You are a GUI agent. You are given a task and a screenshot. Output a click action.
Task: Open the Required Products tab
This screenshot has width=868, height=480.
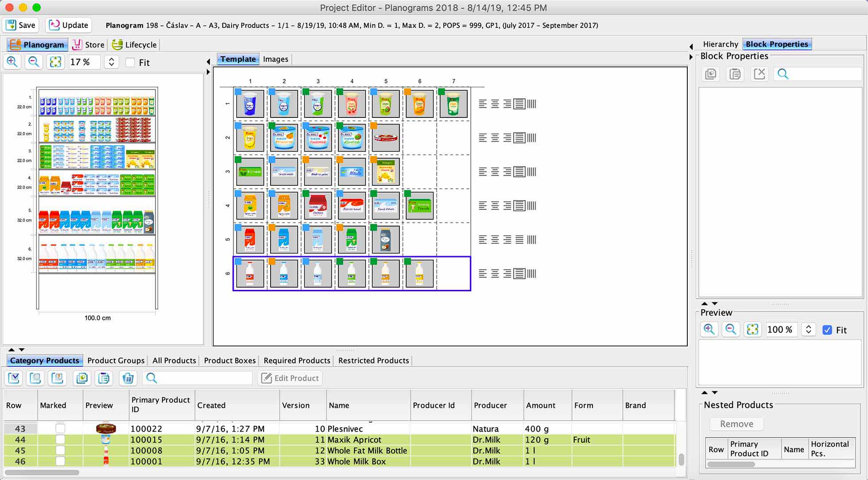pos(297,360)
